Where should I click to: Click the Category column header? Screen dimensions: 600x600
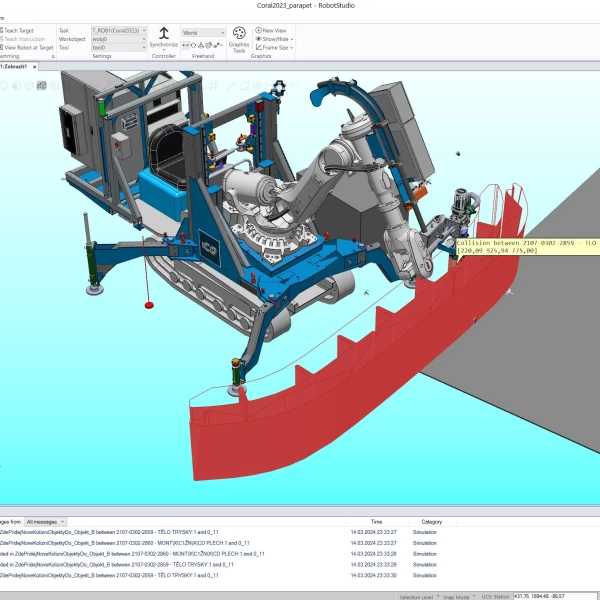tap(432, 522)
